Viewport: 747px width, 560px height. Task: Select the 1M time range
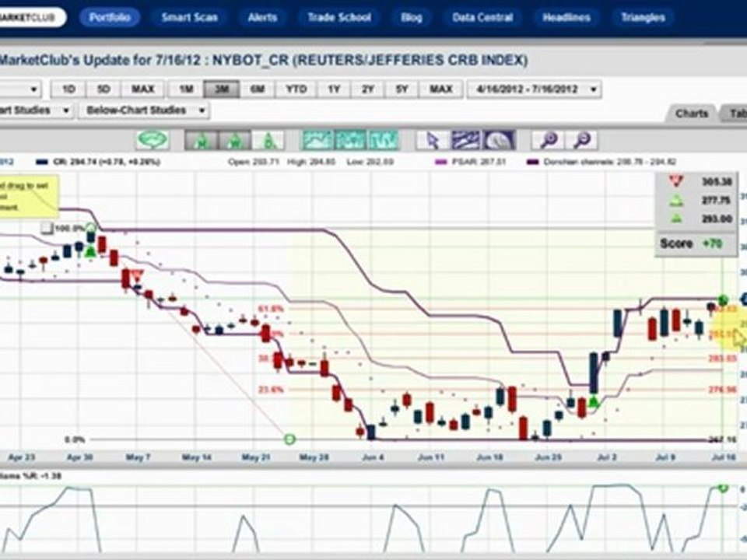(x=186, y=89)
